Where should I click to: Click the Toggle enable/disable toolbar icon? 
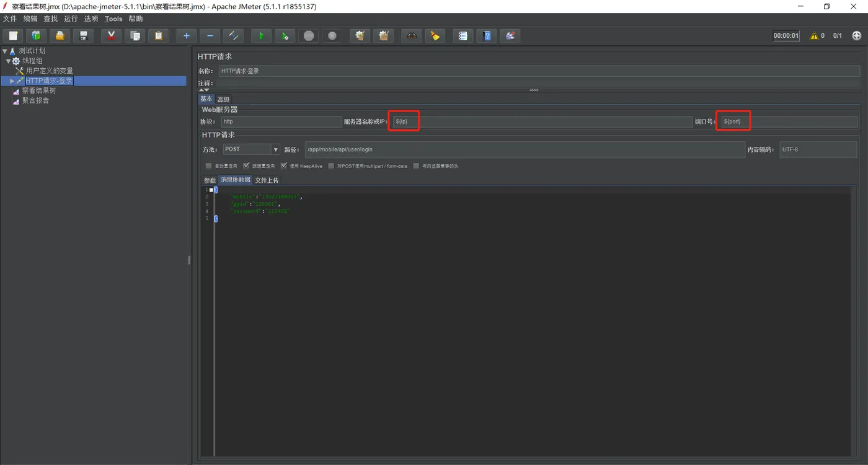pyautogui.click(x=233, y=36)
